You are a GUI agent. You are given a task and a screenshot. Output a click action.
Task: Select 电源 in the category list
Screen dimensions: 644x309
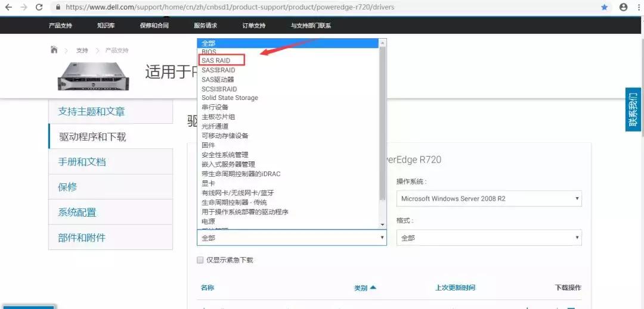click(287, 221)
